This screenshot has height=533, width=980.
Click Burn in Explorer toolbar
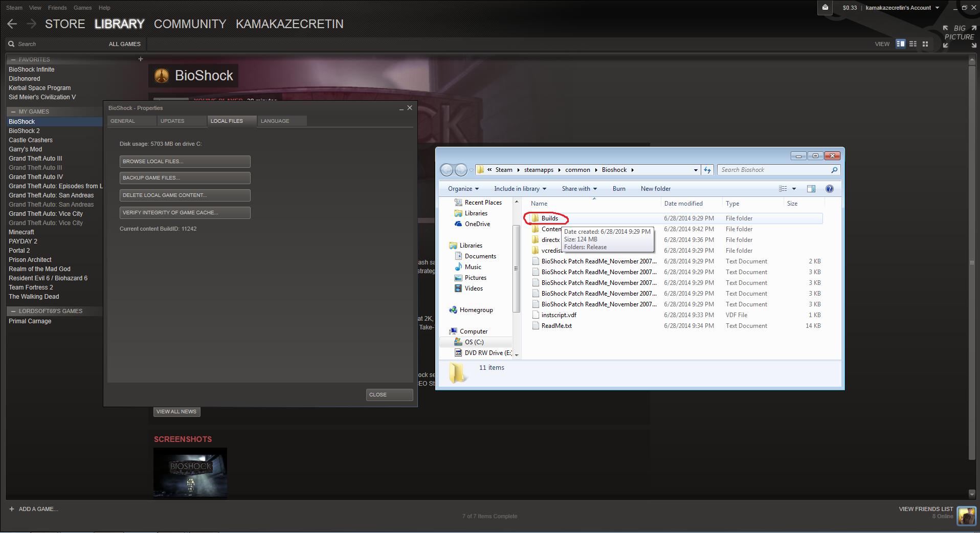click(619, 189)
